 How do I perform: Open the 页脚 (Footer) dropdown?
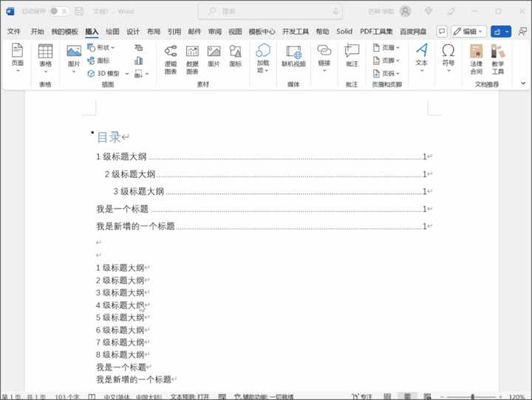coord(386,61)
